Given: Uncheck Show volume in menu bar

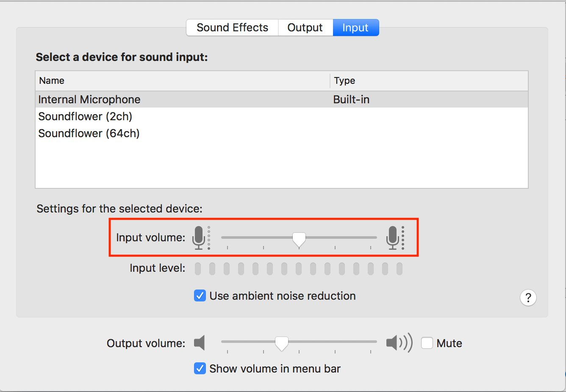Looking at the screenshot, I should pyautogui.click(x=200, y=368).
